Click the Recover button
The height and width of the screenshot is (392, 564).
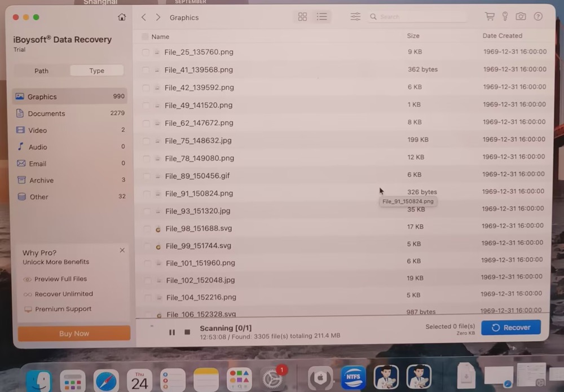[511, 327]
